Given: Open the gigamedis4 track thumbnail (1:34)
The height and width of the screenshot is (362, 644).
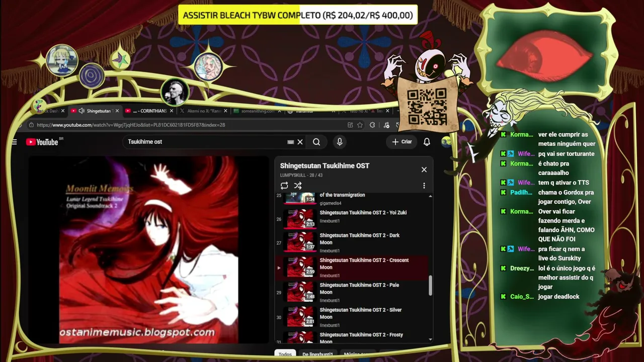Looking at the screenshot, I should point(300,198).
